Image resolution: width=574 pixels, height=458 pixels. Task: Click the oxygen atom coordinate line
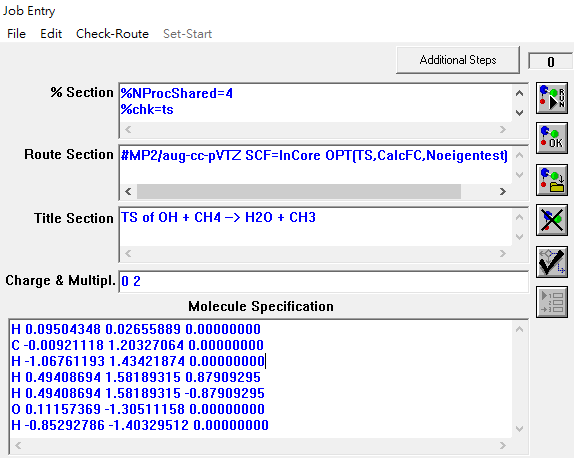click(138, 409)
